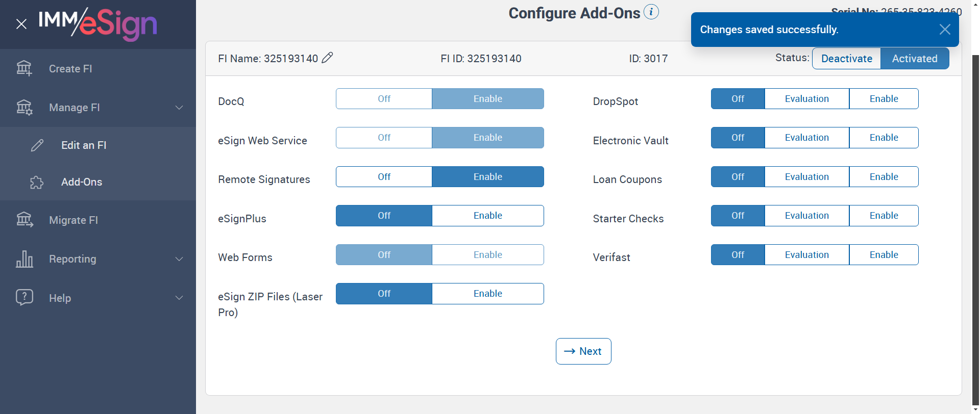The image size is (980, 414).
Task: Click the Create FI bank icon
Action: pyautogui.click(x=24, y=68)
